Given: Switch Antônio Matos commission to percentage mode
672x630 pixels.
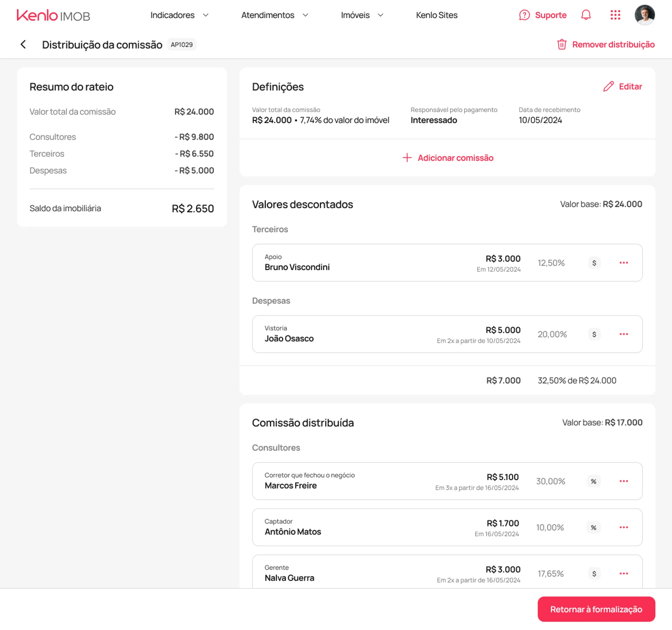Looking at the screenshot, I should 593,527.
